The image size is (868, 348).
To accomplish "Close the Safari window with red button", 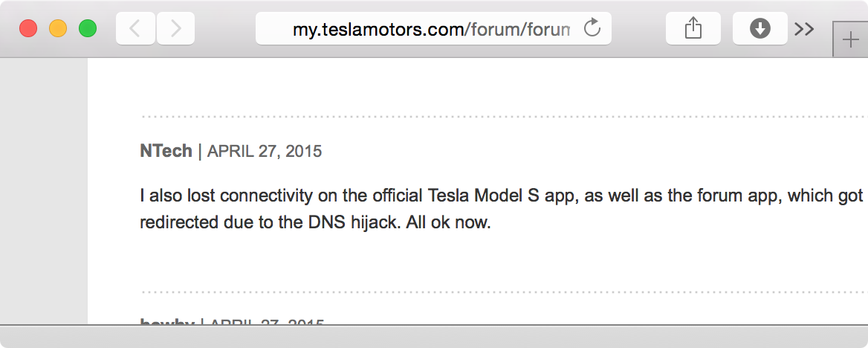I will 28,28.
